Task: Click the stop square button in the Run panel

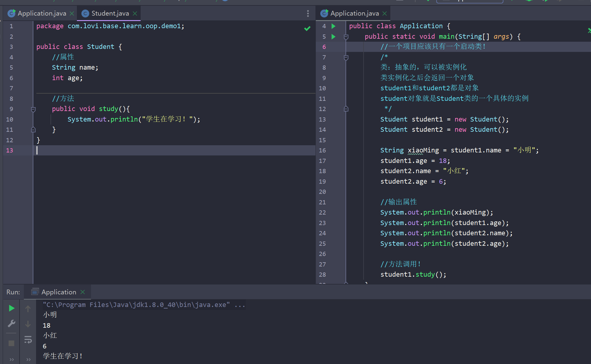Action: (x=11, y=343)
